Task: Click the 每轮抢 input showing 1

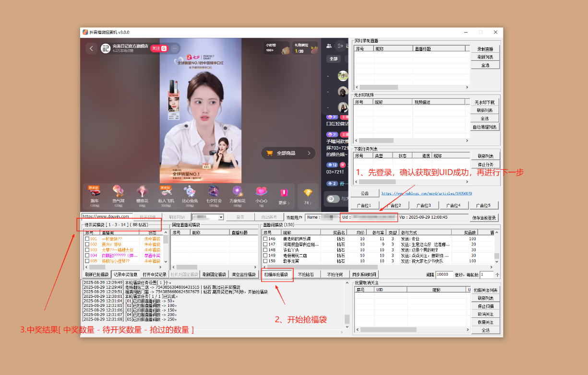Action: [x=487, y=274]
